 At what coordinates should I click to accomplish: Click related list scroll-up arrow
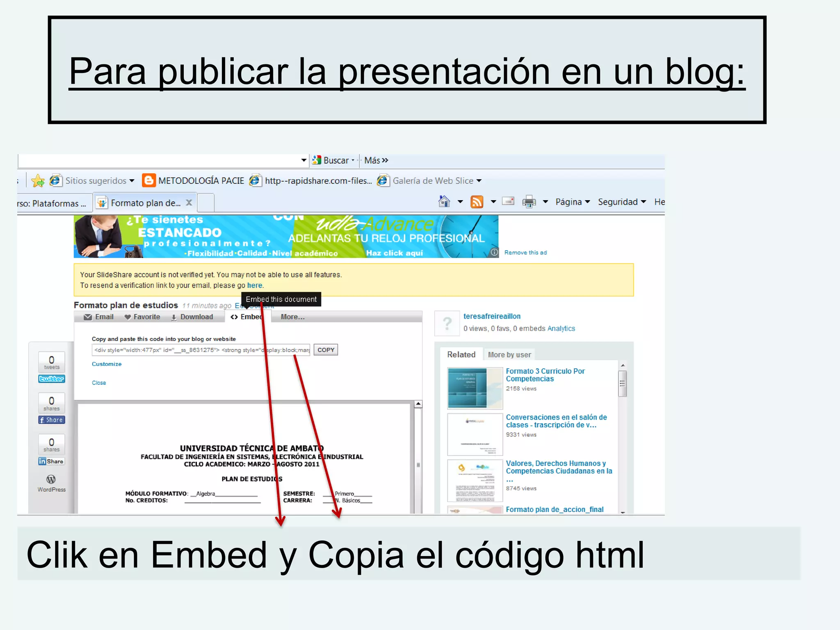[622, 365]
